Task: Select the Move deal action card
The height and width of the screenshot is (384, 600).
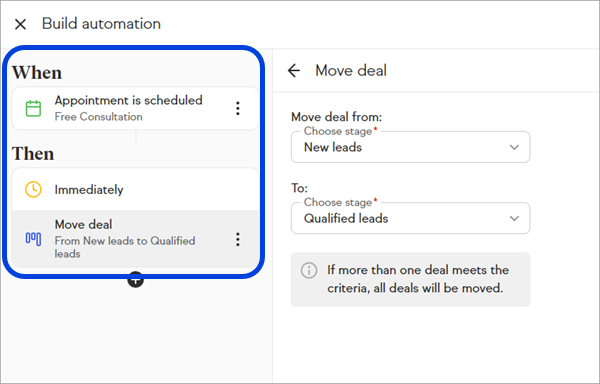Action: 135,239
